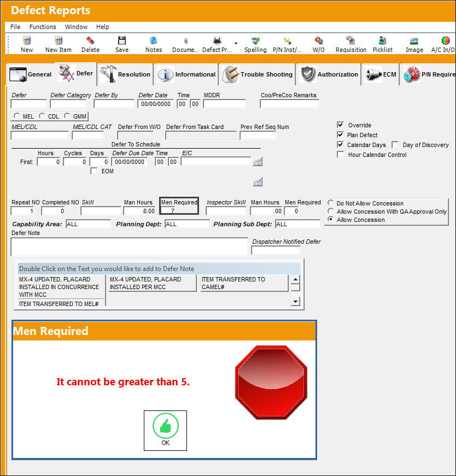The height and width of the screenshot is (476, 456).
Task: Click the chart icon below the E/C row
Action: (258, 181)
